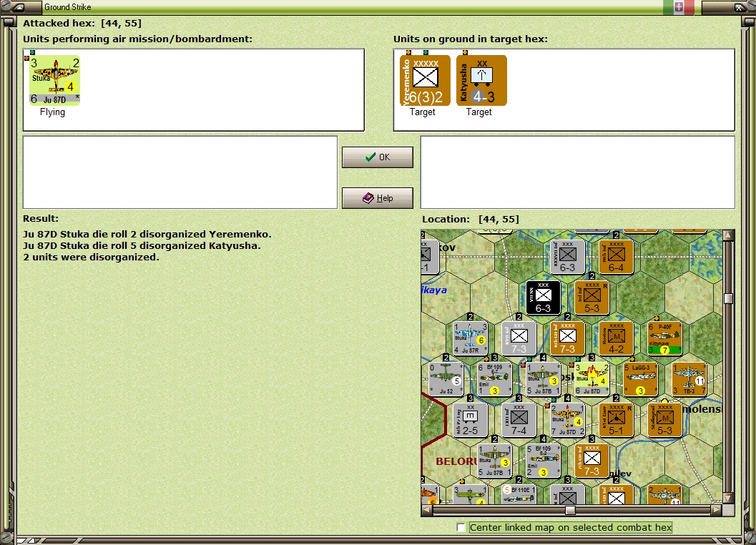Viewport: 756px width, 545px height.
Task: Click the gray 2-5 engineer division counter
Action: tap(470, 420)
